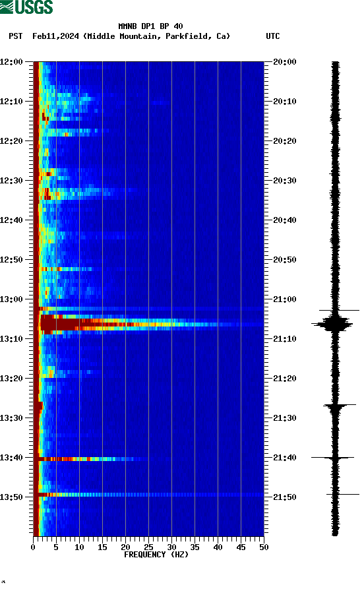
Task: Click the 21:30 UTC time label
Action: point(285,418)
